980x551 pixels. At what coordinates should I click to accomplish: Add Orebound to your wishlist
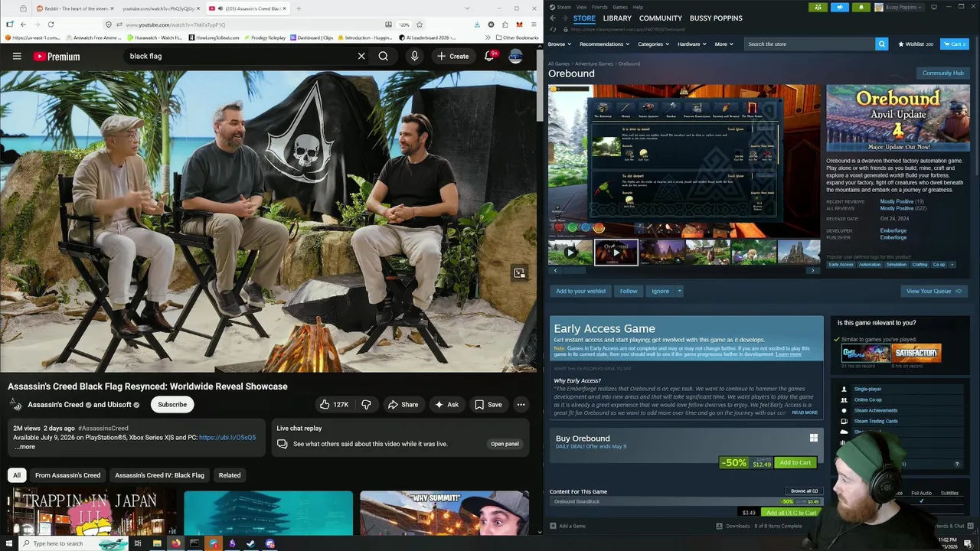pos(580,291)
